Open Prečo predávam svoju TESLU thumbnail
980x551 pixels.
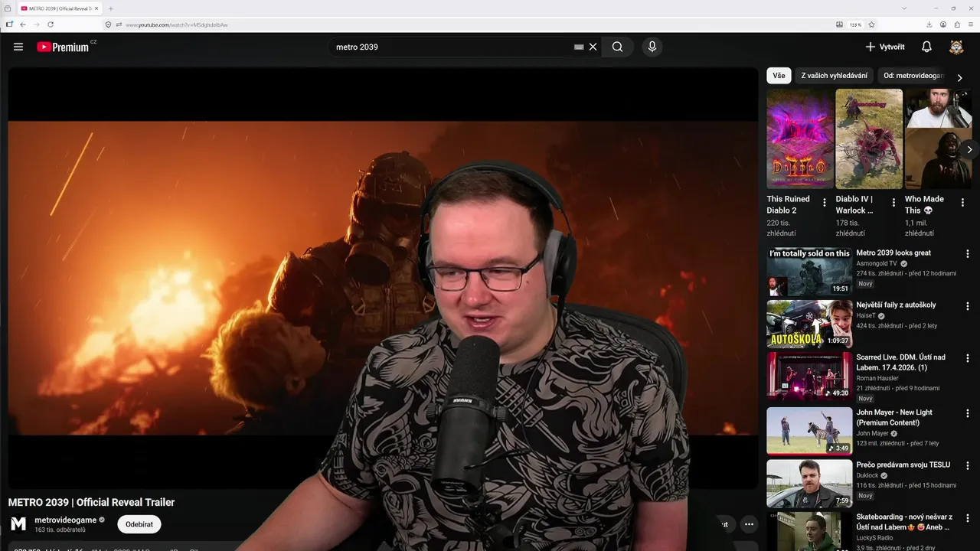coord(809,484)
